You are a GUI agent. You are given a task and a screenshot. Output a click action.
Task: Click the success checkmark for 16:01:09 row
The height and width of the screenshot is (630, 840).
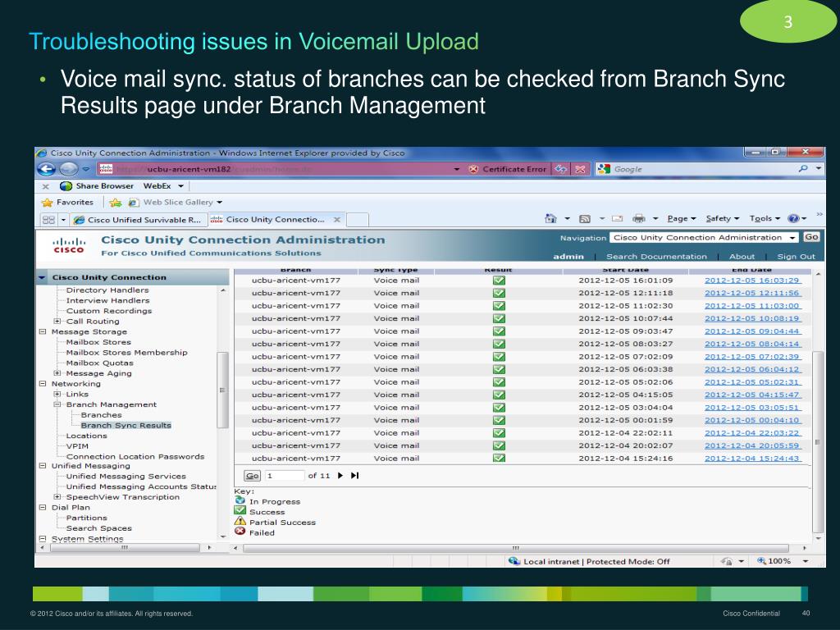(x=499, y=281)
